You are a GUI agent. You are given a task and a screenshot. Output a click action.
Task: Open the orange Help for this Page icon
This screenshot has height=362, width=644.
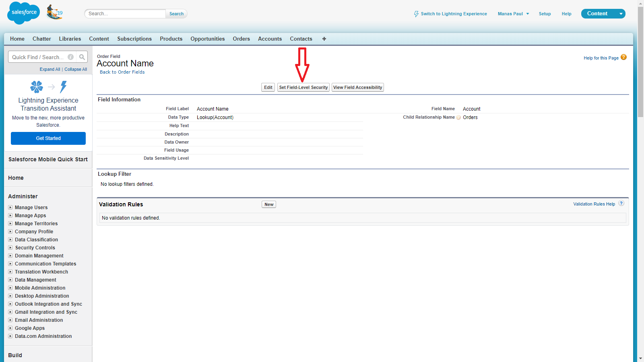pyautogui.click(x=623, y=57)
